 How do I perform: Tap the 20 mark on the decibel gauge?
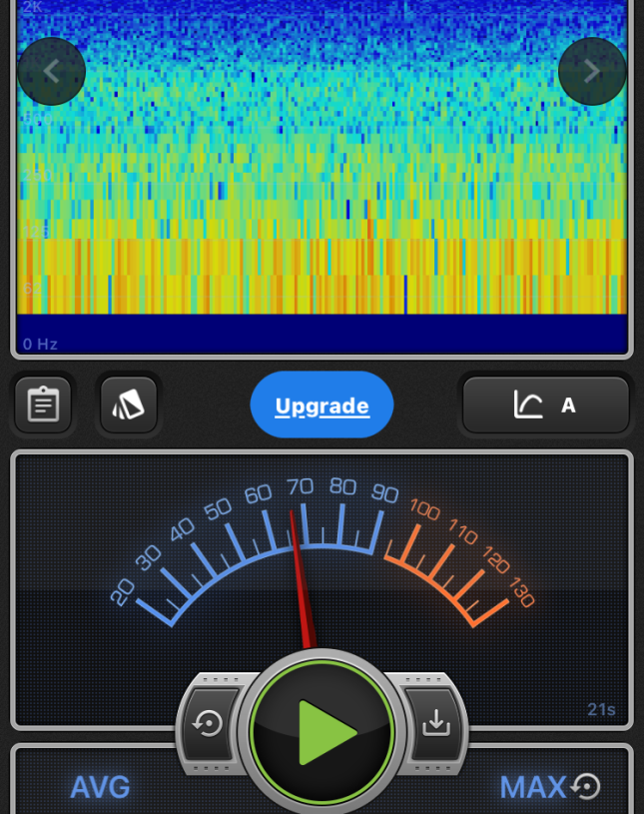tap(122, 594)
